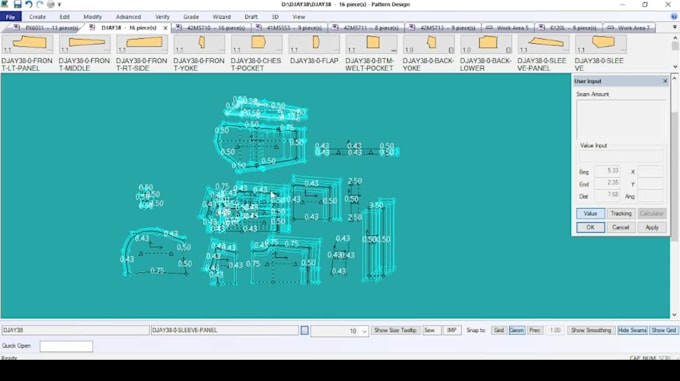Expand the tab list overflow arrow
Image resolution: width=680 pixels, height=381 pixels.
pyautogui.click(x=674, y=27)
